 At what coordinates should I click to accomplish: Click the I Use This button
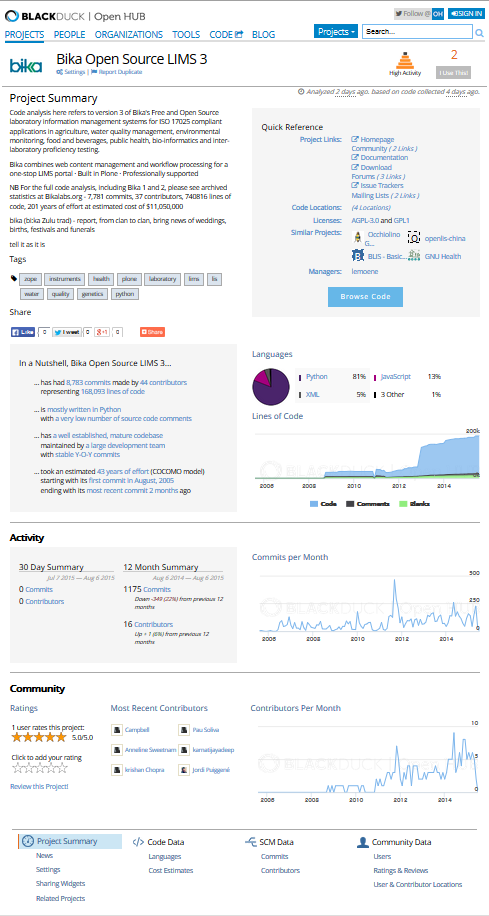coord(454,73)
